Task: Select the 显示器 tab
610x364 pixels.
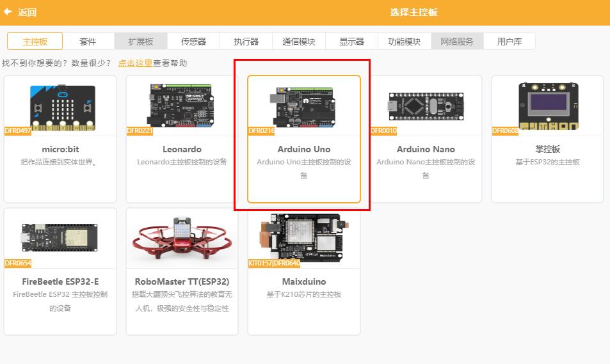Action: tap(351, 41)
